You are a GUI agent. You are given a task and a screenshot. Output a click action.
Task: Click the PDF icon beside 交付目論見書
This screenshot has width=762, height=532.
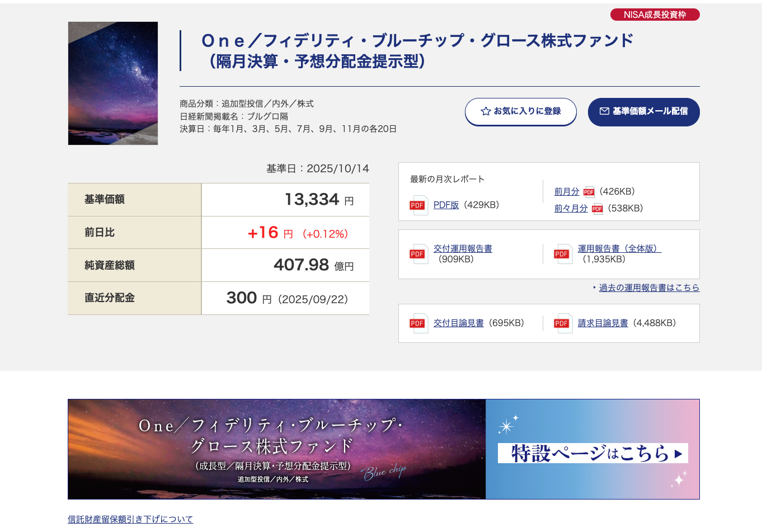418,323
